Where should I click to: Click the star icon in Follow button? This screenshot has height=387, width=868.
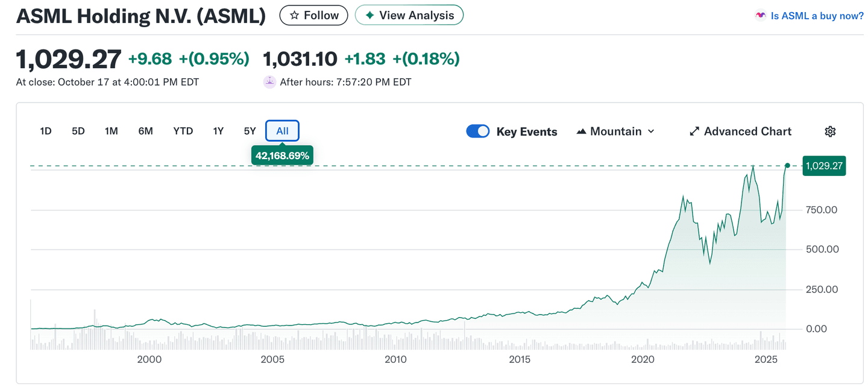coord(294,16)
